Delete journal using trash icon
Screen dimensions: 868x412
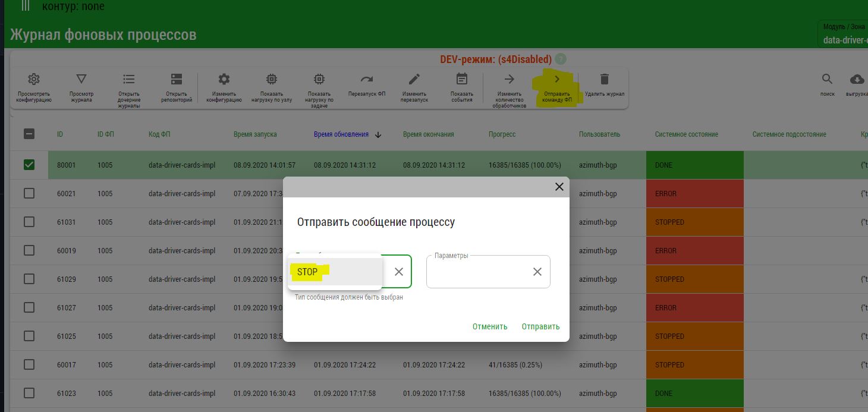pyautogui.click(x=605, y=80)
